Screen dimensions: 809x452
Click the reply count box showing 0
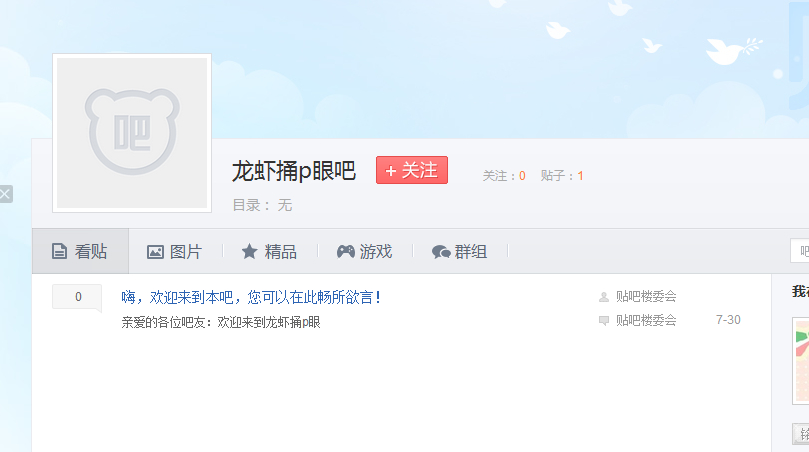(x=77, y=297)
